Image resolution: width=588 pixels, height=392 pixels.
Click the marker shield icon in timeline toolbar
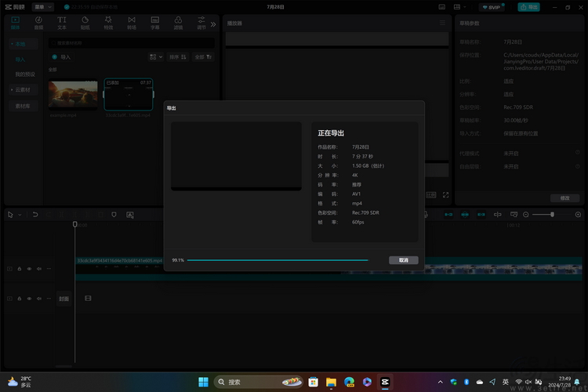(114, 215)
